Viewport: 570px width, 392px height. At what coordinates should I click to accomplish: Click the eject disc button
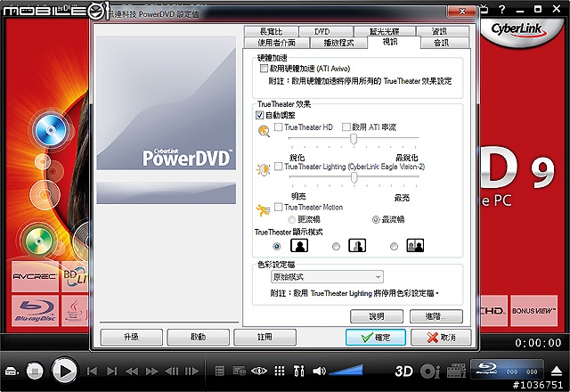tap(557, 372)
